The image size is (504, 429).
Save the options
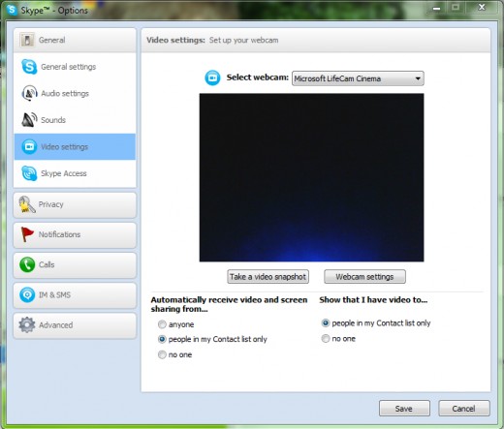(x=404, y=409)
